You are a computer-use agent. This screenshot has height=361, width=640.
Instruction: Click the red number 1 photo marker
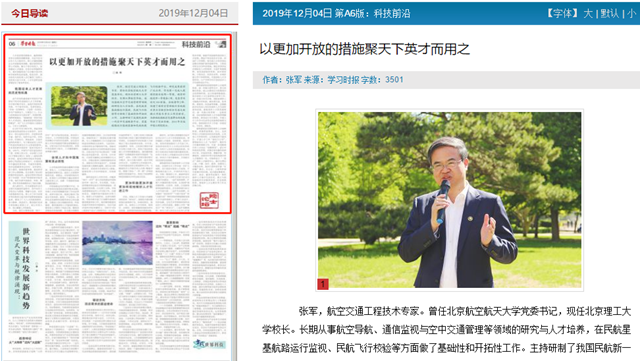[323, 284]
